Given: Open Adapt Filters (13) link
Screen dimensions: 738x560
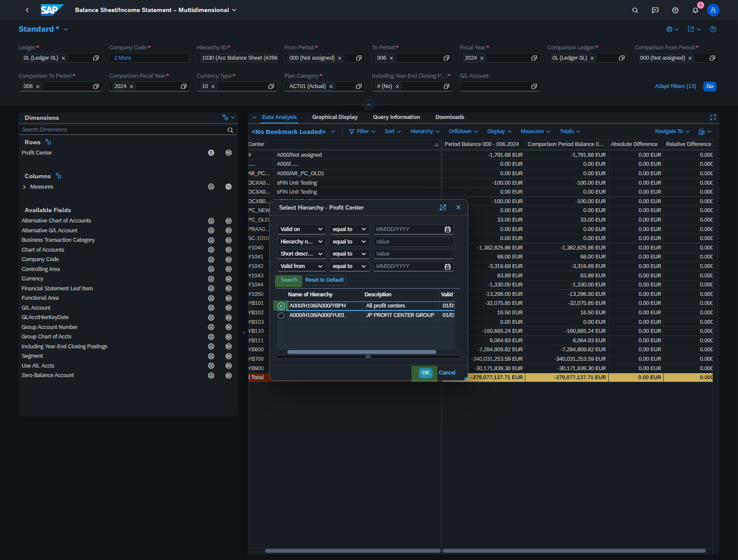Looking at the screenshot, I should pos(675,86).
